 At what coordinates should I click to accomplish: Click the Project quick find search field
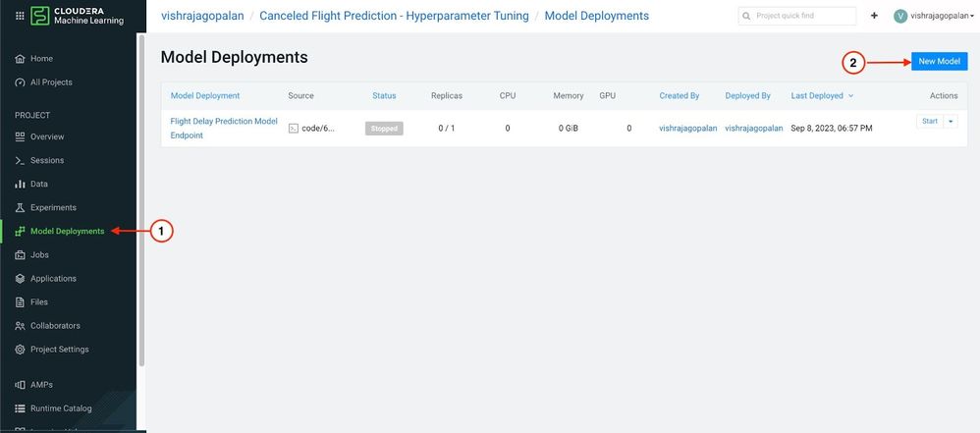point(797,16)
